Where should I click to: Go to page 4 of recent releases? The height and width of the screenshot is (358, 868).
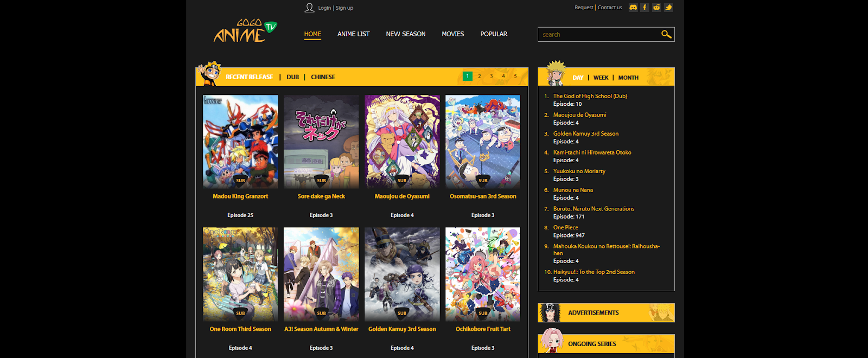point(503,76)
